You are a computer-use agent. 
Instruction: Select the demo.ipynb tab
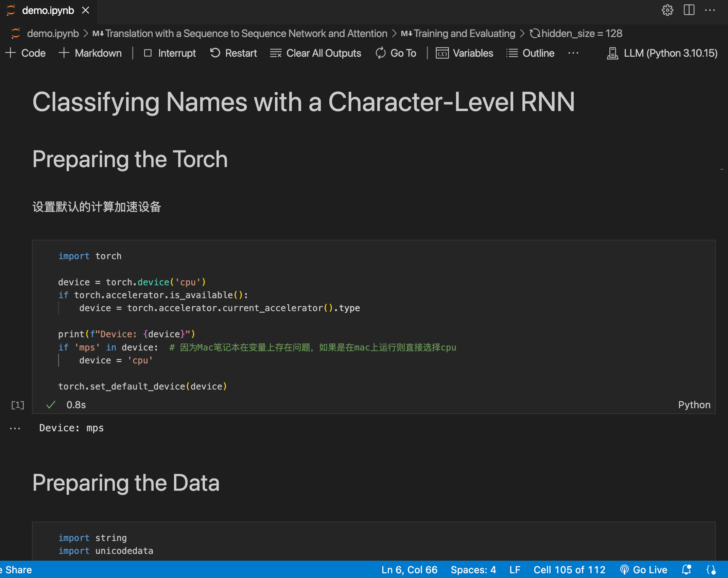48,11
